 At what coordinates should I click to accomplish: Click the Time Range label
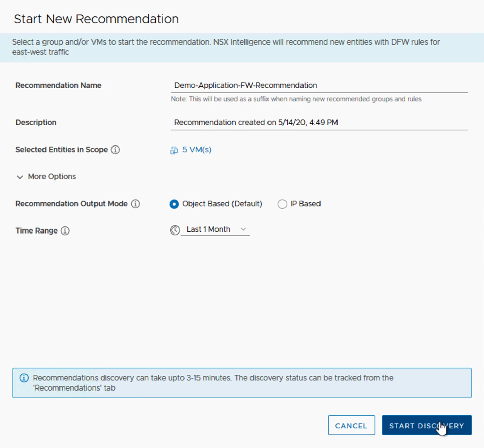click(37, 231)
